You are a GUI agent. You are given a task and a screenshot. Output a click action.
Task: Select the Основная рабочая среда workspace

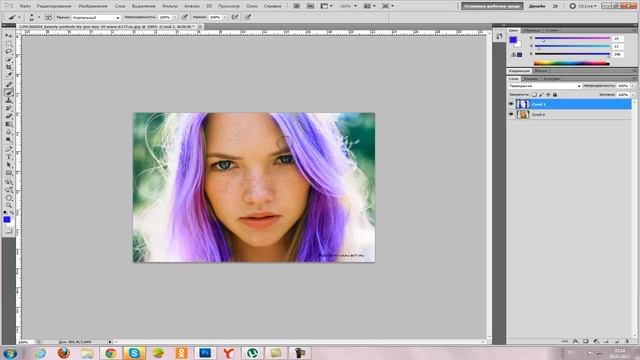pyautogui.click(x=492, y=6)
